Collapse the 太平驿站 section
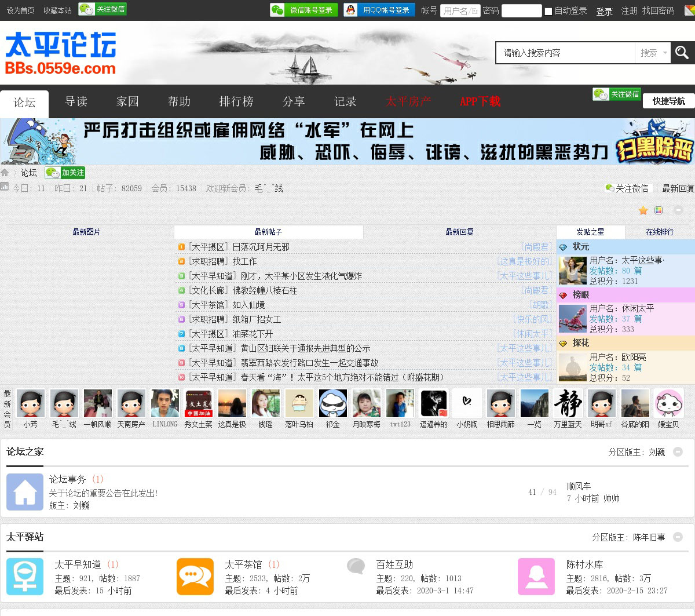Screen dimensions: 695x616 click(x=678, y=537)
